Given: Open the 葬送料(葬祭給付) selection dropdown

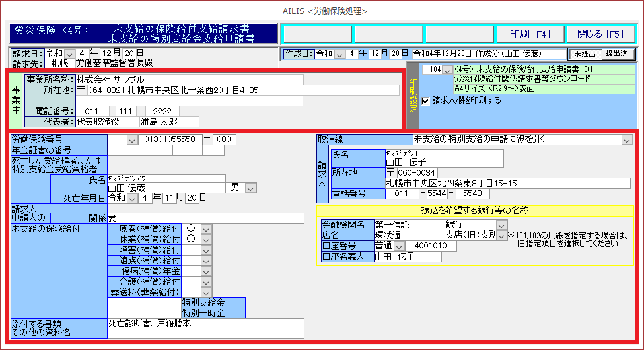Looking at the screenshot, I should click(x=206, y=292).
